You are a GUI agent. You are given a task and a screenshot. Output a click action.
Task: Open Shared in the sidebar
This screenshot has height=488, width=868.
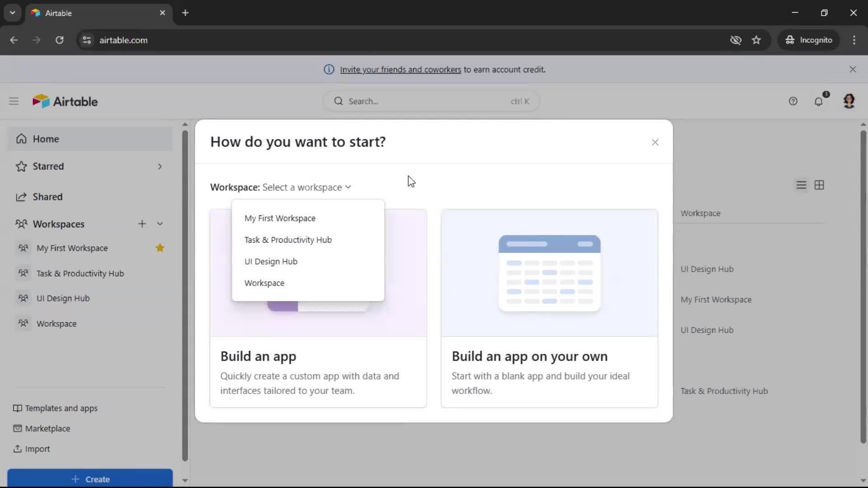90,197
